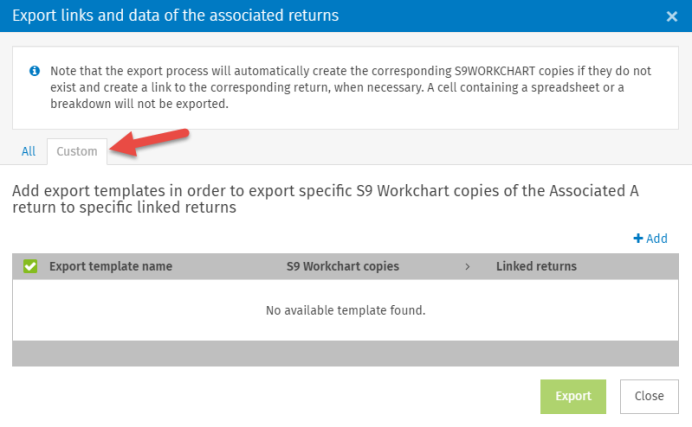
Task: Select the Custom tab
Action: (x=77, y=151)
